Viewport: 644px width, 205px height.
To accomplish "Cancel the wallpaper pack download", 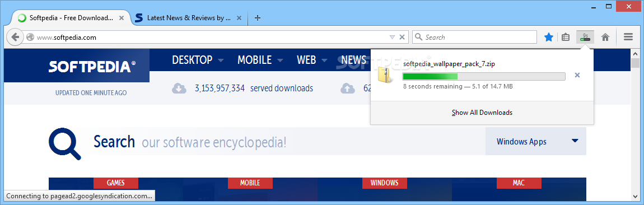I will pyautogui.click(x=577, y=75).
